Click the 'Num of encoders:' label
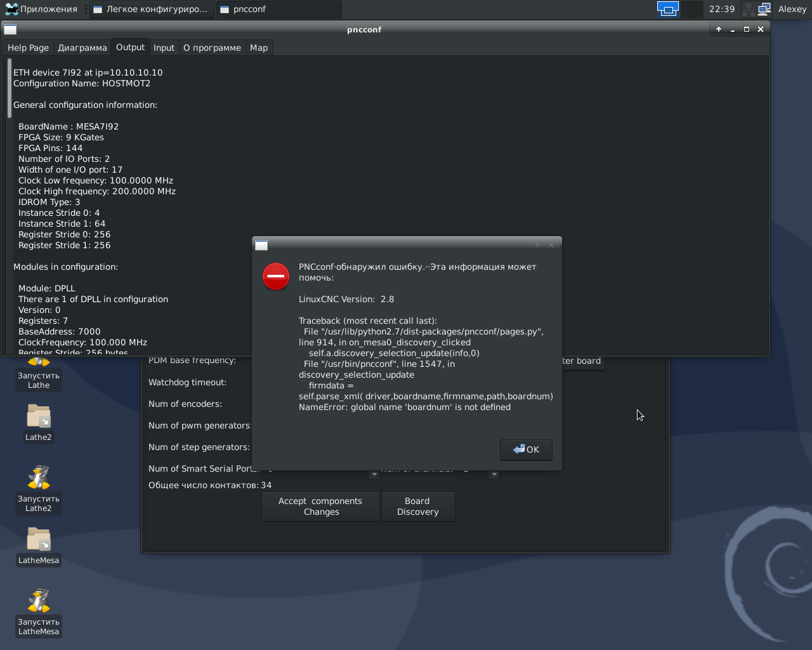812x650 pixels. coord(185,404)
